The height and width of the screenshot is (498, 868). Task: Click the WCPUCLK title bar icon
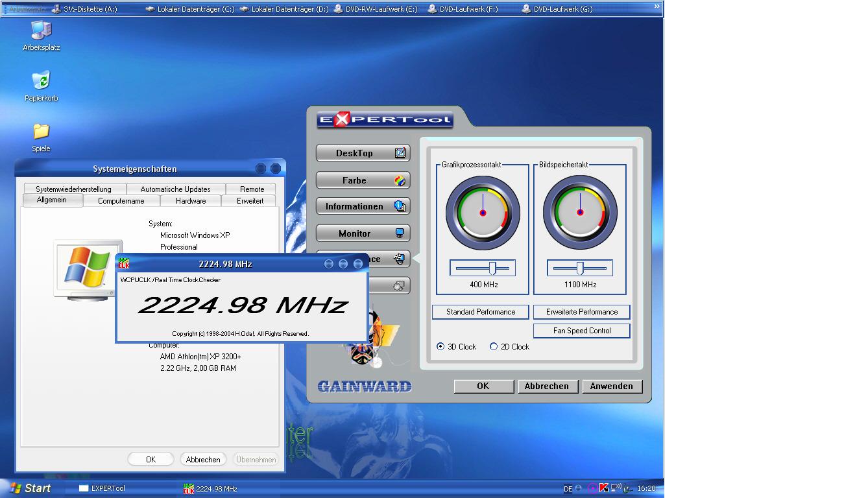(123, 263)
